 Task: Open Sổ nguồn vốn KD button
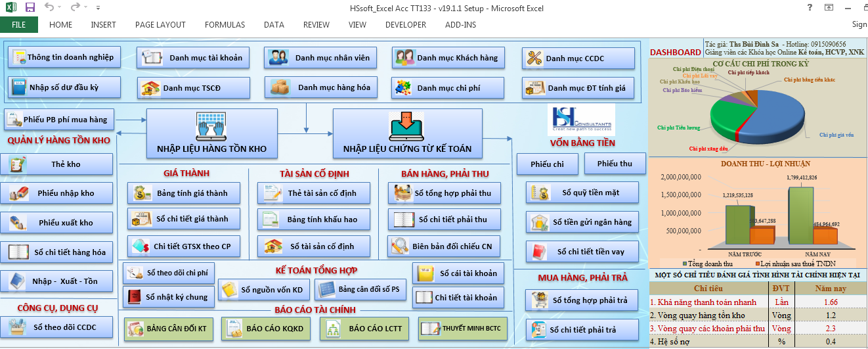(264, 290)
